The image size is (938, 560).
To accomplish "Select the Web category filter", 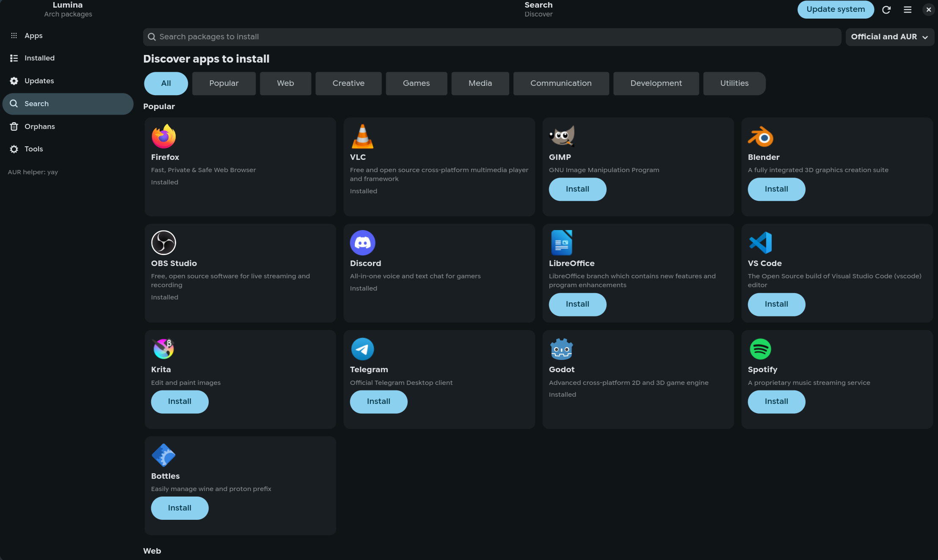I will click(285, 83).
